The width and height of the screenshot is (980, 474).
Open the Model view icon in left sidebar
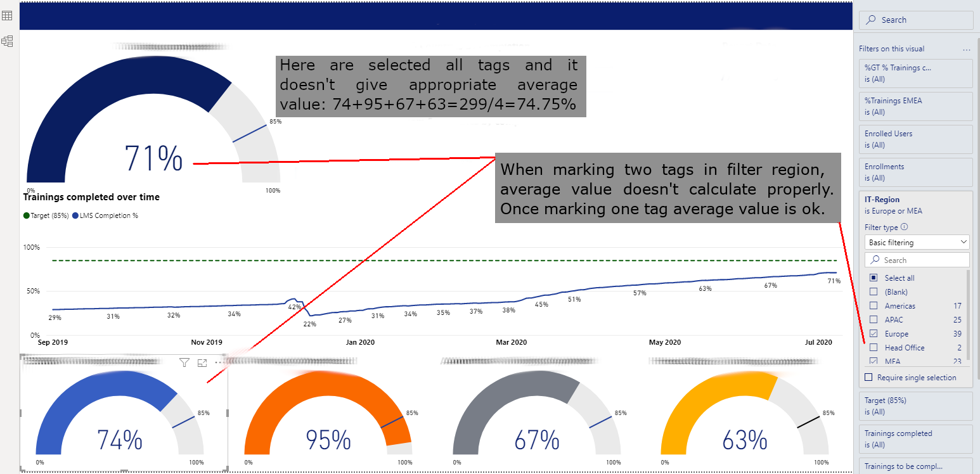(8, 41)
